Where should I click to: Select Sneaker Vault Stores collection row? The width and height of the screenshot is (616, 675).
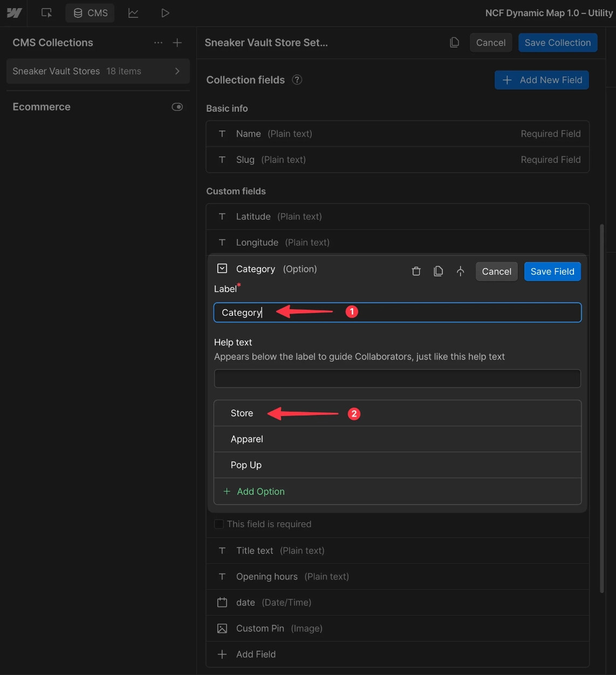tap(98, 71)
